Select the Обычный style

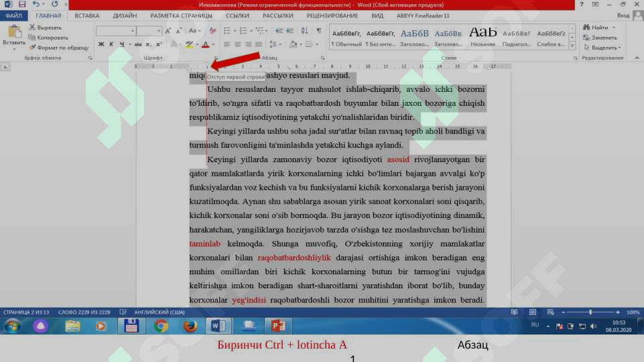click(x=346, y=37)
